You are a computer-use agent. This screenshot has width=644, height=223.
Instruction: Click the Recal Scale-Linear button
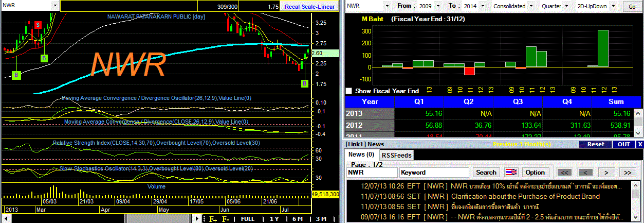coord(309,7)
